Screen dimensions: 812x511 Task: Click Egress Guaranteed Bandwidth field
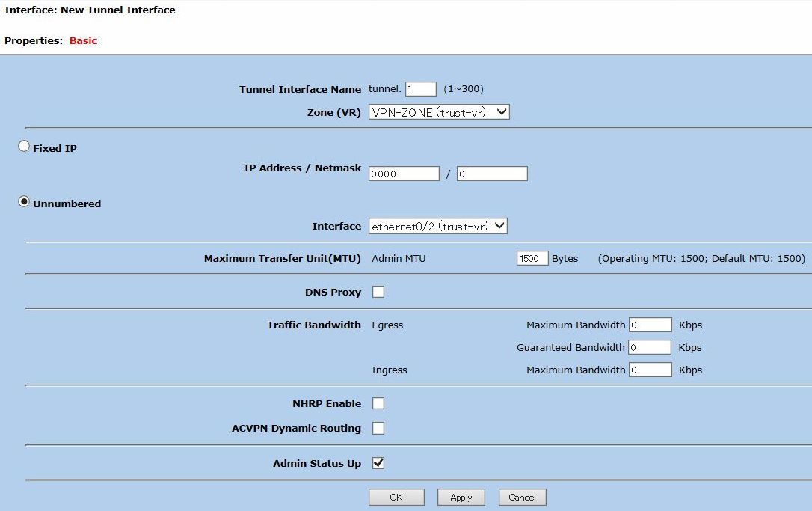(x=650, y=347)
